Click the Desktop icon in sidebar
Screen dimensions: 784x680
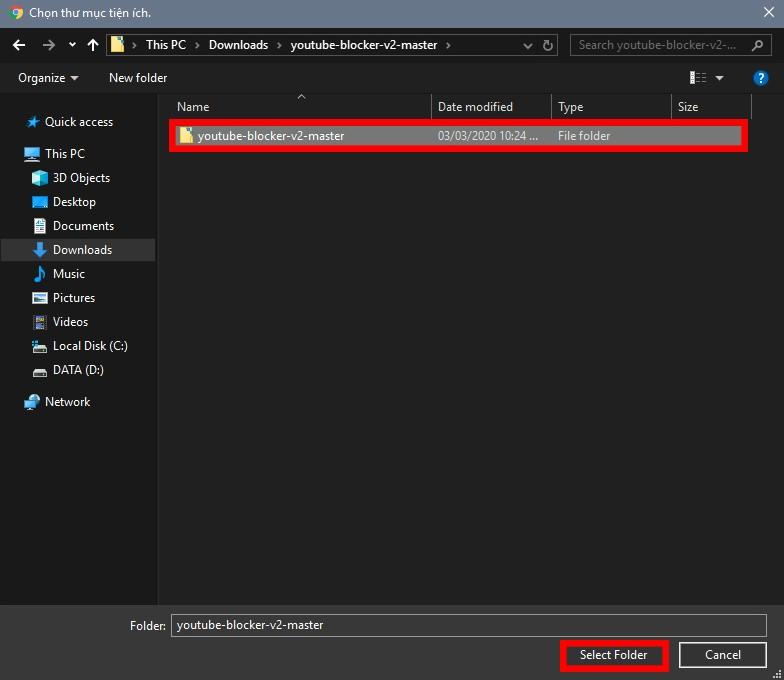coord(40,202)
